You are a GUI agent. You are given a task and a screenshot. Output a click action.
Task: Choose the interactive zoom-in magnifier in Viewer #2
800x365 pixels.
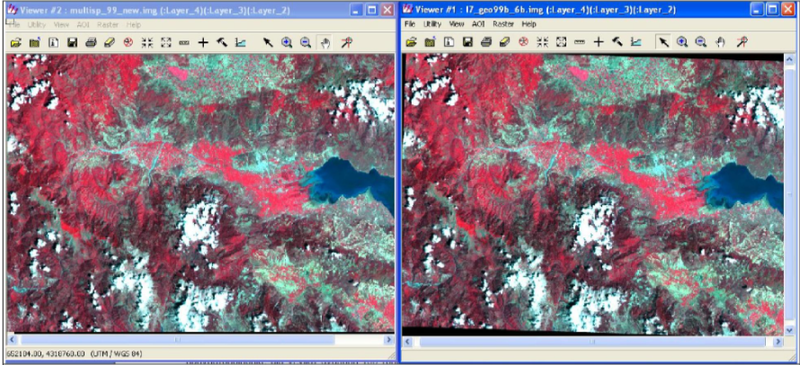pos(287,43)
